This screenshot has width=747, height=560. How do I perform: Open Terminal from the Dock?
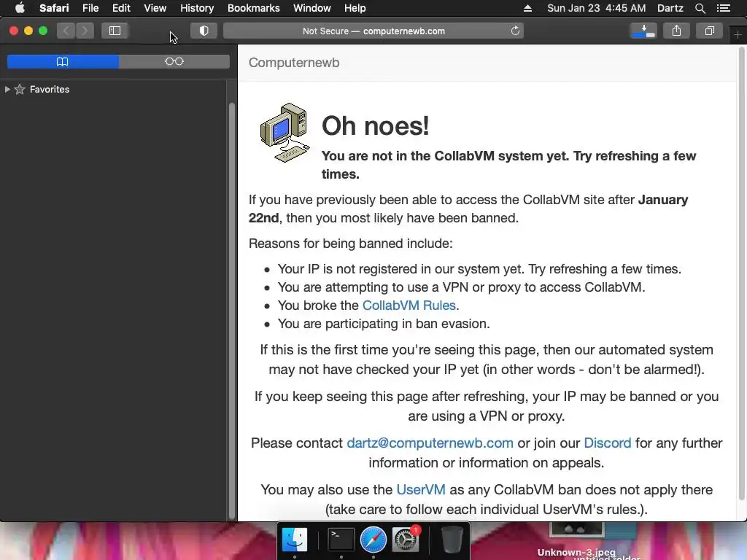(341, 540)
